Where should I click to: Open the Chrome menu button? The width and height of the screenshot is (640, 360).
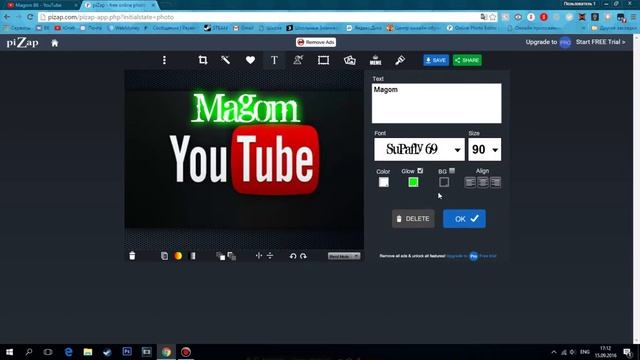tap(633, 17)
